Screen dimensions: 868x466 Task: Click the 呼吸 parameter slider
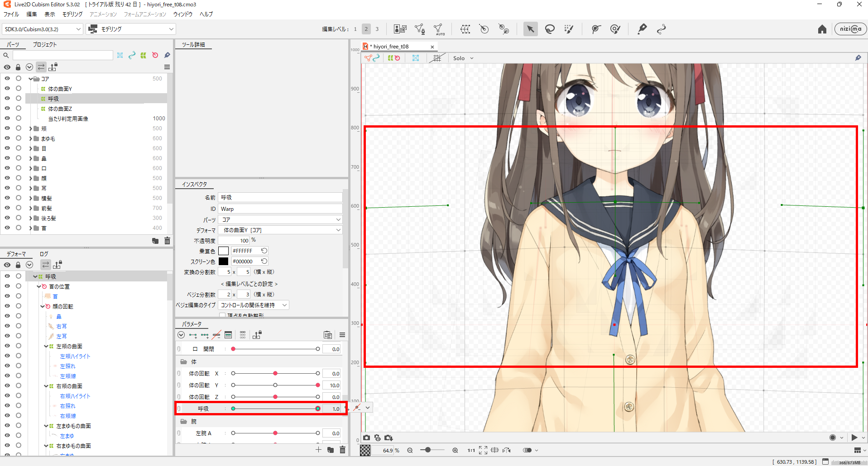275,409
